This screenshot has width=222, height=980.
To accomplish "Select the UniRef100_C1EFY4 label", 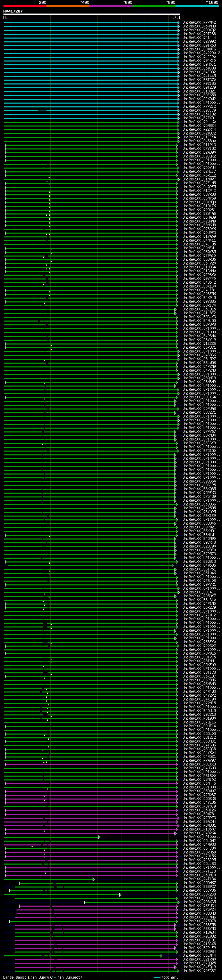I will coord(199,137).
